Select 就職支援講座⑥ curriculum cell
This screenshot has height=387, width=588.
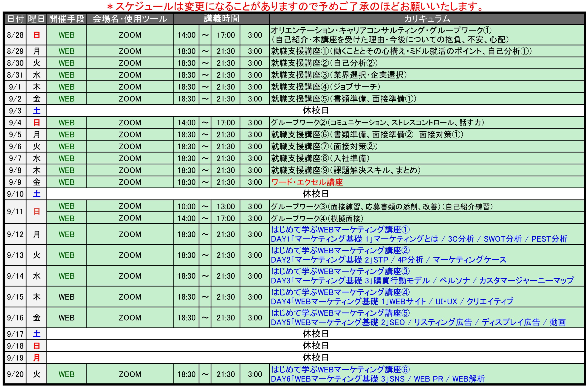(x=427, y=134)
